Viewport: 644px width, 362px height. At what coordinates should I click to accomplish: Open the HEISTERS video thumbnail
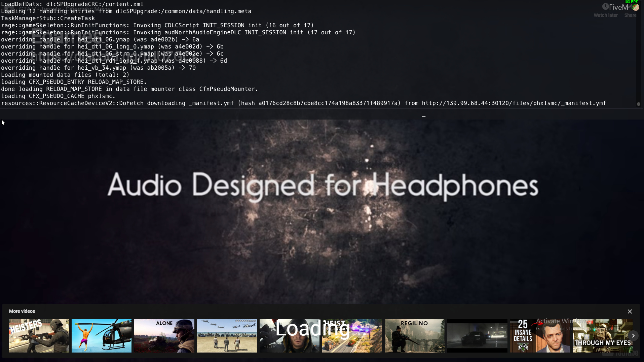click(x=39, y=335)
